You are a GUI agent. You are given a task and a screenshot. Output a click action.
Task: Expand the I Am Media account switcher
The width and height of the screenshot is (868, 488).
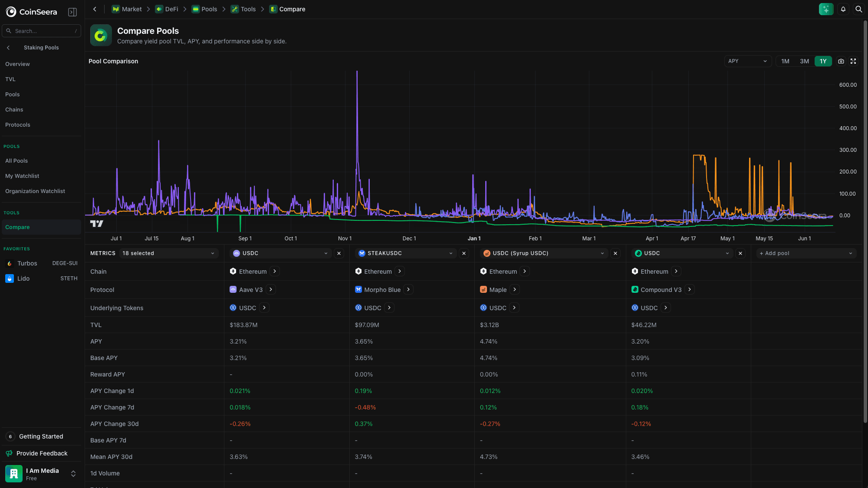point(41,474)
